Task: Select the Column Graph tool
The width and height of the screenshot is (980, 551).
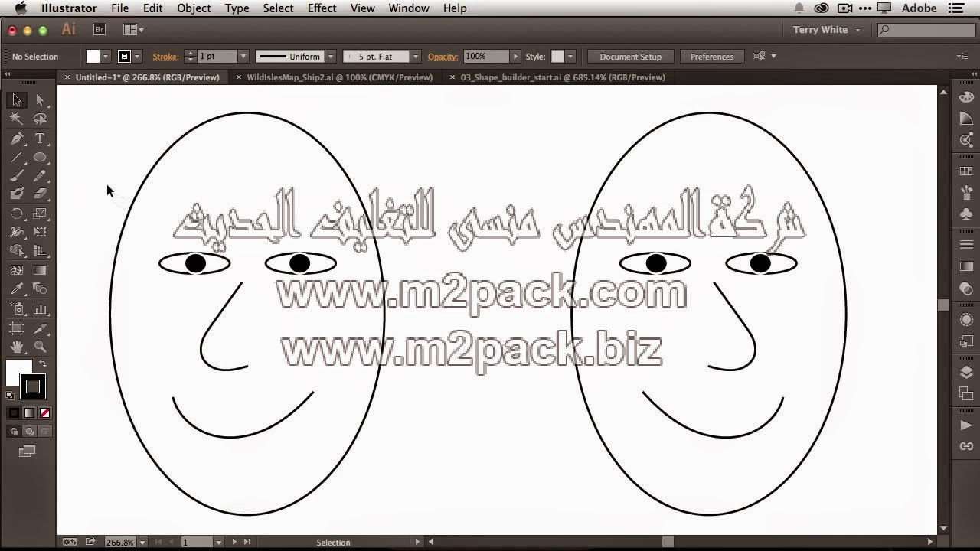Action: (x=40, y=308)
